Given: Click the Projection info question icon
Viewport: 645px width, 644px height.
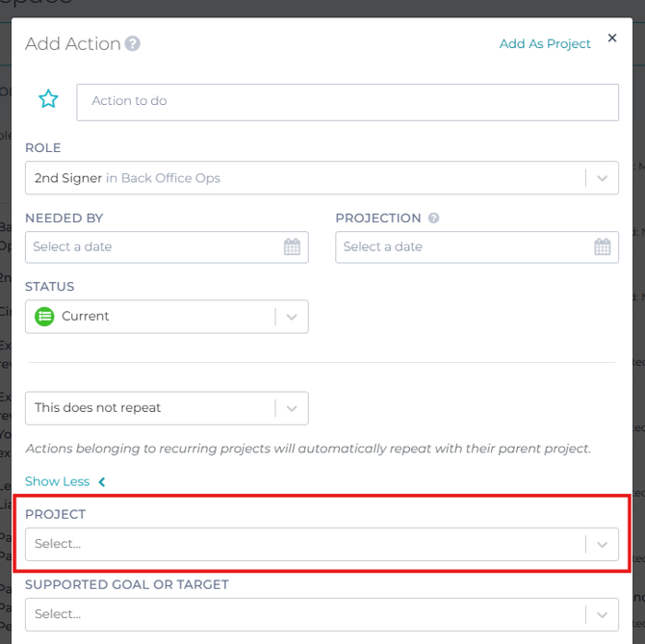Looking at the screenshot, I should click(434, 219).
